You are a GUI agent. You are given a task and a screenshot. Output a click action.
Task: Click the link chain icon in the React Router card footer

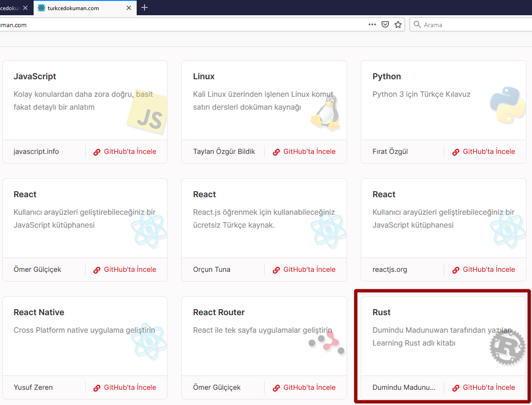277,387
